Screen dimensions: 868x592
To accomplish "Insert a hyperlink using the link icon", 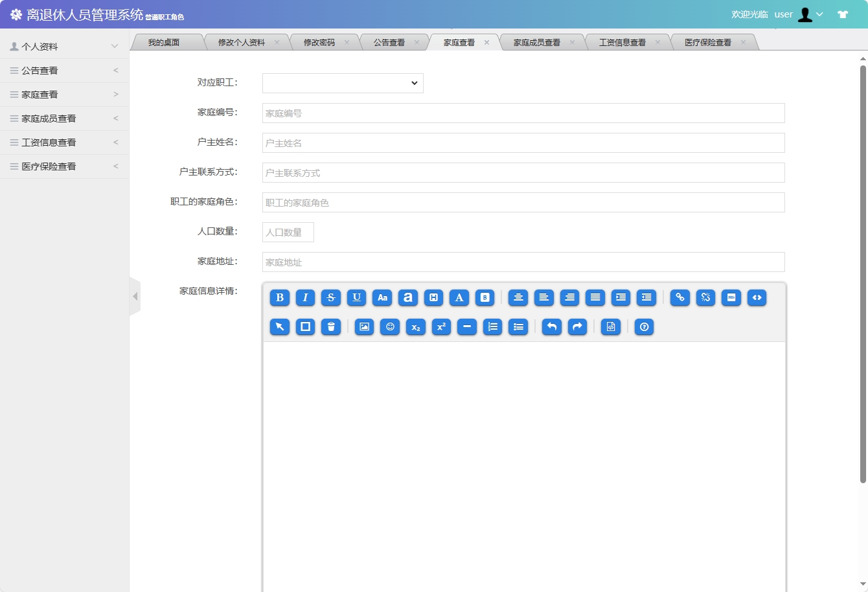I will [680, 297].
